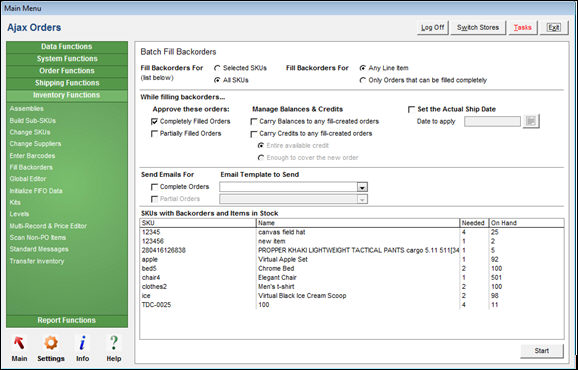578x370 pixels.
Task: Select the All SKUs radio button
Action: click(217, 80)
